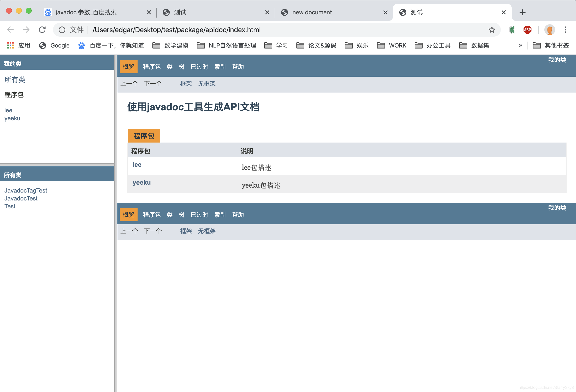The height and width of the screenshot is (392, 576).
Task: Click the 应用 apps launcher icon
Action: click(10, 45)
